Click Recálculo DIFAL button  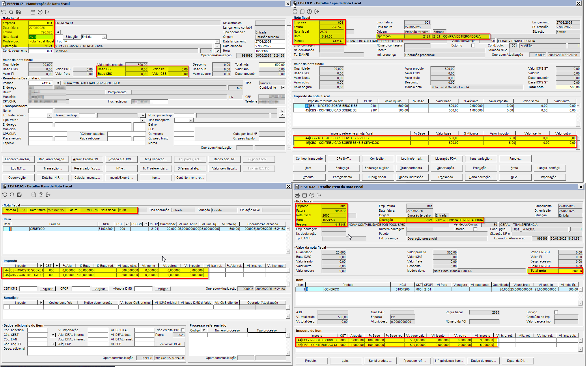click(x=171, y=344)
